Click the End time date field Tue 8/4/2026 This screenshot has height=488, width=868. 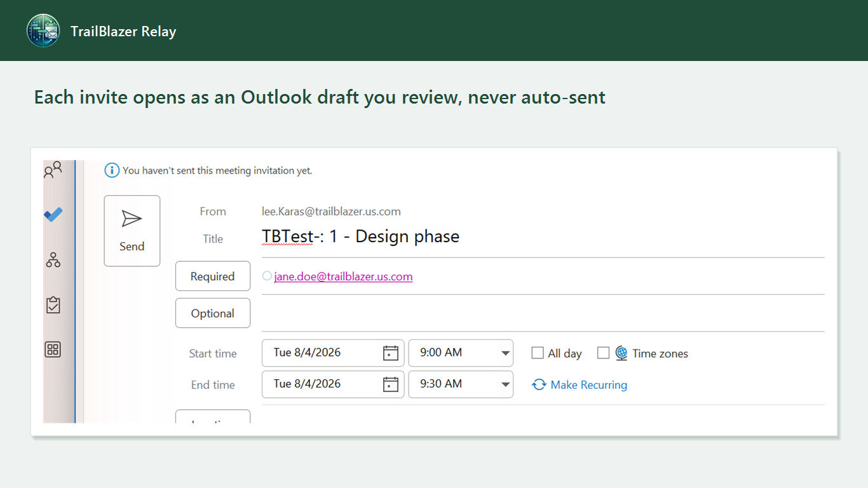pyautogui.click(x=333, y=384)
